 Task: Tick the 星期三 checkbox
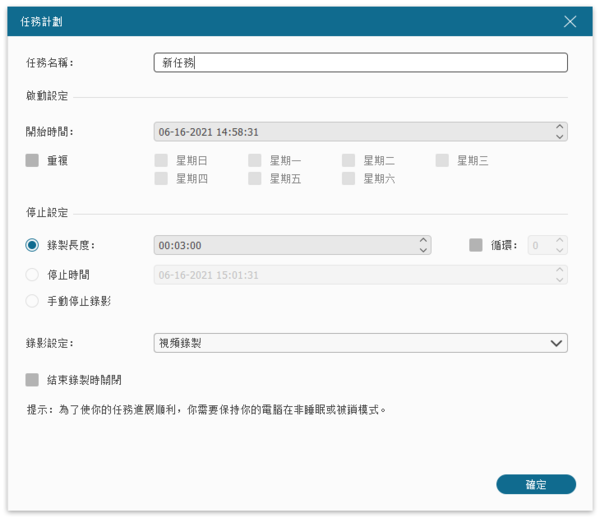point(443,160)
